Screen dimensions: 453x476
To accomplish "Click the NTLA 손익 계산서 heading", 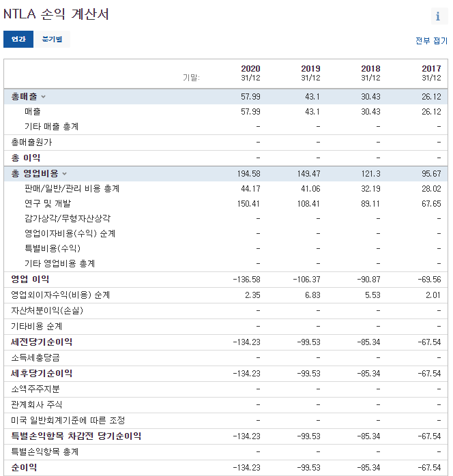I will coord(56,14).
